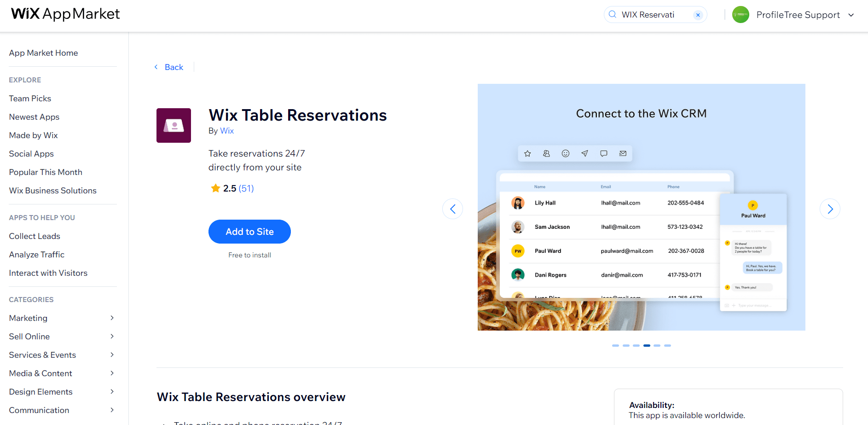The width and height of the screenshot is (868, 425).
Task: Click Free to install text
Action: coord(249,255)
